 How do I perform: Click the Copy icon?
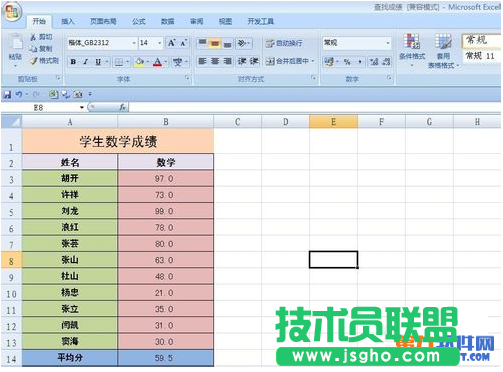pyautogui.click(x=33, y=49)
